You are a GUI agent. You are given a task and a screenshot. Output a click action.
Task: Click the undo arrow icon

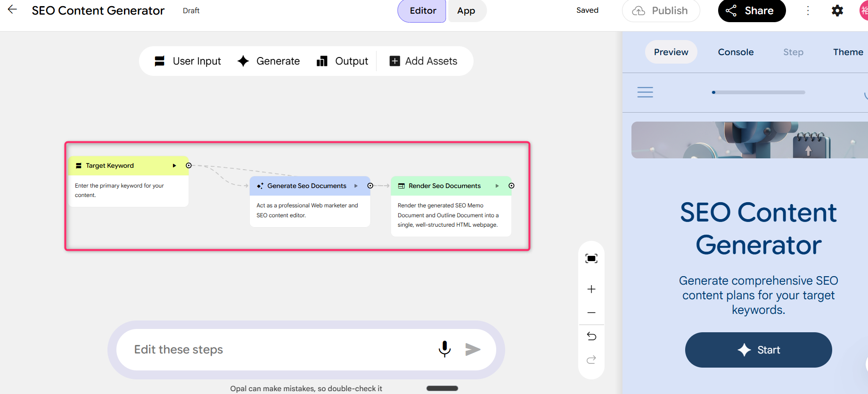[591, 336]
